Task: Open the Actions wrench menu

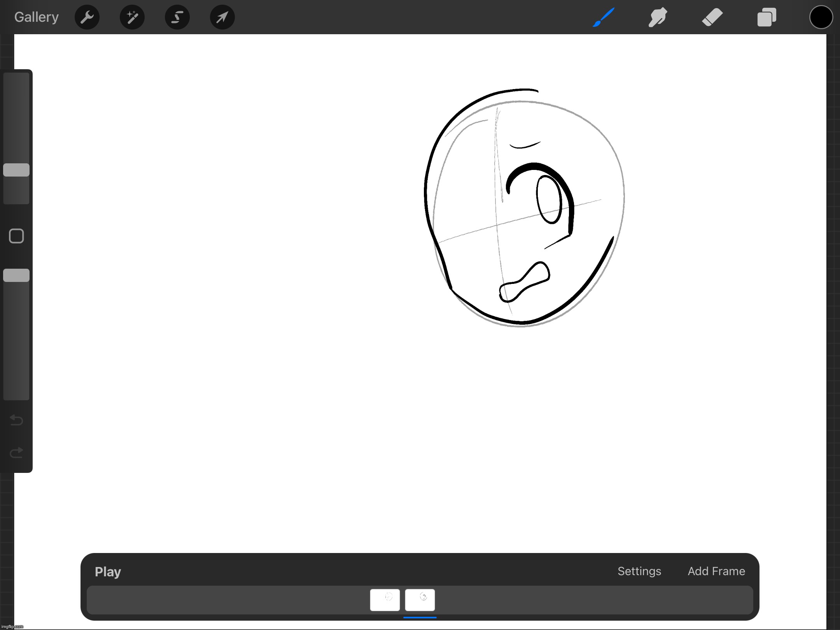Action: [87, 17]
